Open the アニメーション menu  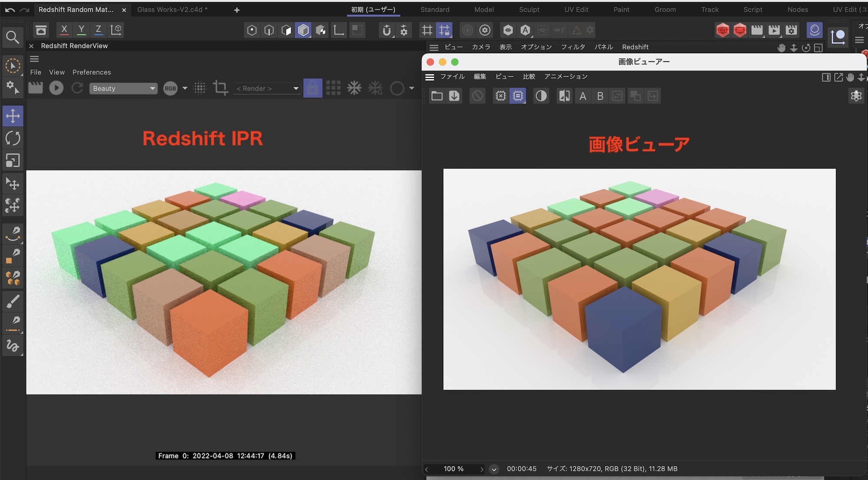[x=566, y=76]
